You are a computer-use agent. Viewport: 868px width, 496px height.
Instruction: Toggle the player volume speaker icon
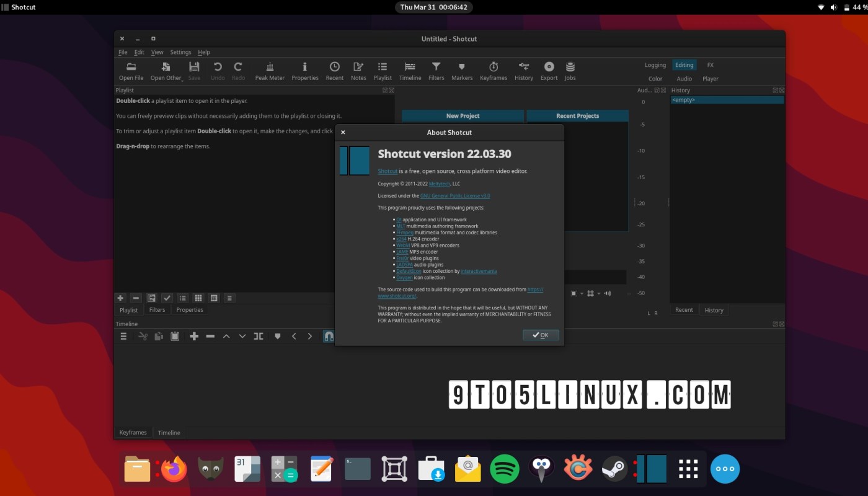click(x=608, y=293)
